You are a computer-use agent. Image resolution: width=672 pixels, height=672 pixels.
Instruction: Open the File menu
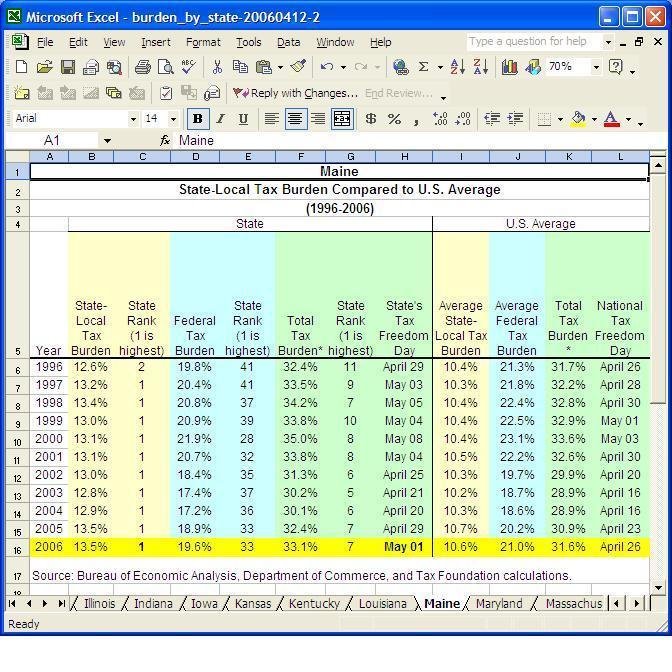(x=45, y=42)
